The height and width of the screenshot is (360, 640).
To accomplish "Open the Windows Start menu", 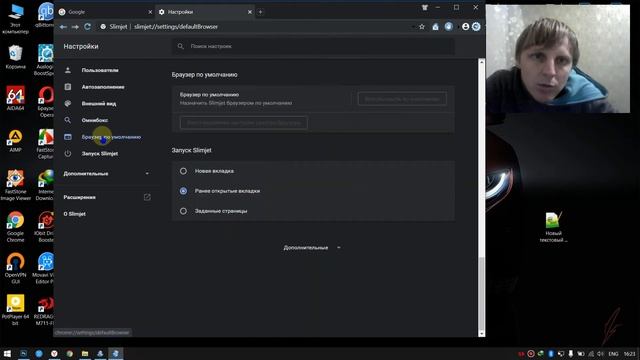I will pyautogui.click(x=7, y=353).
